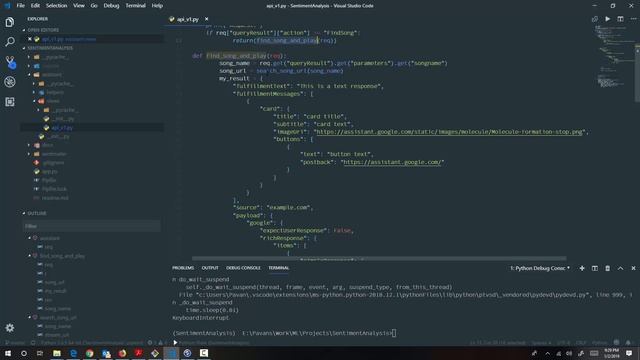
Task: Open test.py in the file tree
Action: point(49,171)
